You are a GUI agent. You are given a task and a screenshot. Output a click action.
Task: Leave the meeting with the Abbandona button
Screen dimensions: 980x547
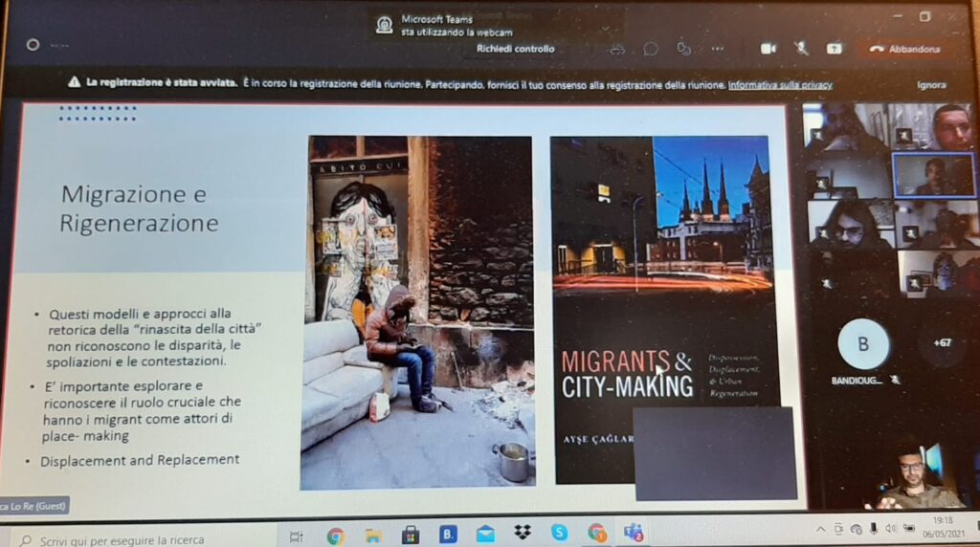point(905,49)
